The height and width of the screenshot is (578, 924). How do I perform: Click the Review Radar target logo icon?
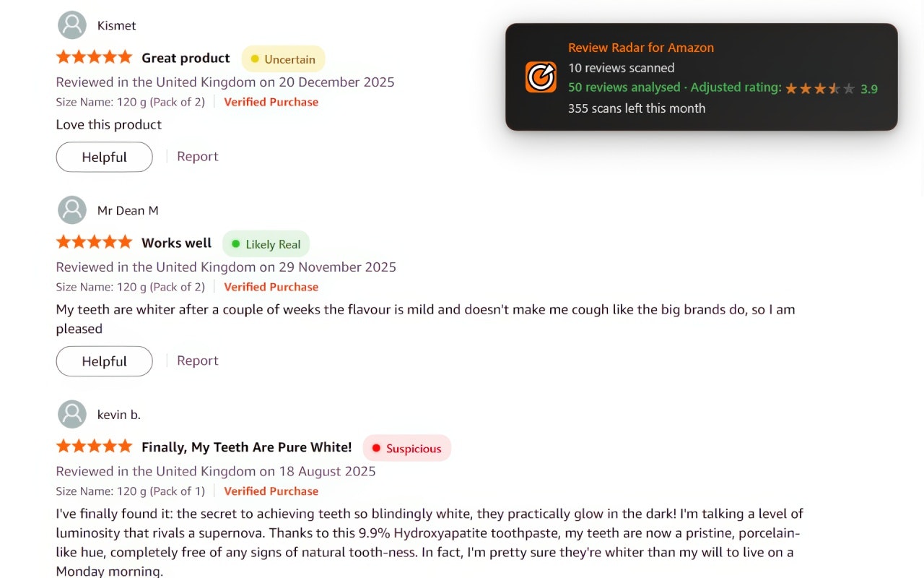pos(541,77)
